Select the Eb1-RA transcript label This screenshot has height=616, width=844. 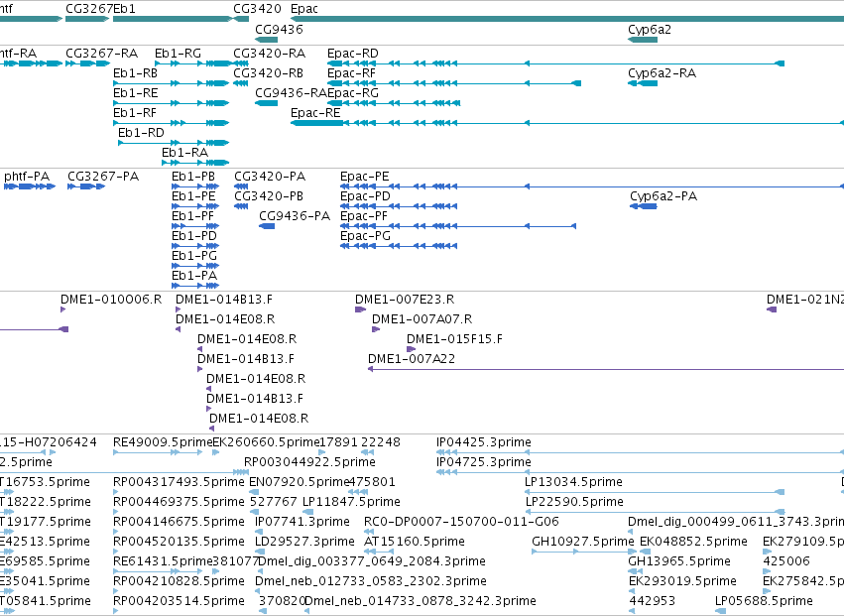pos(184,153)
